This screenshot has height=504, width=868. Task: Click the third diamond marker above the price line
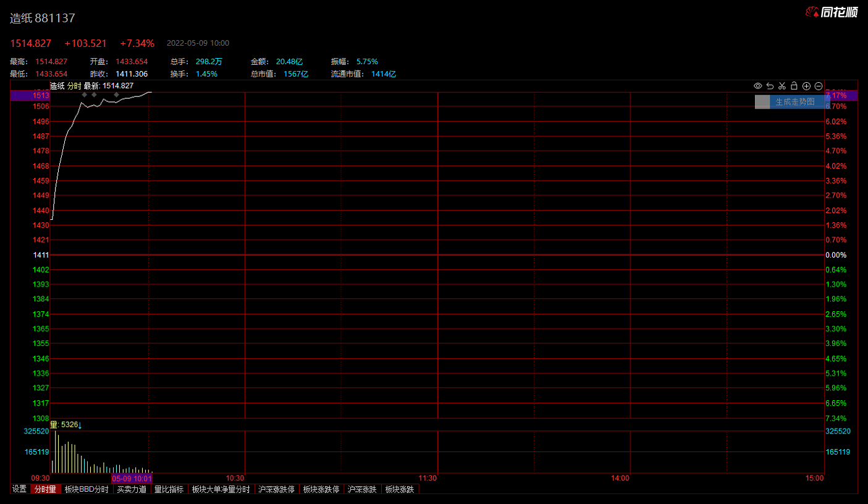116,94
